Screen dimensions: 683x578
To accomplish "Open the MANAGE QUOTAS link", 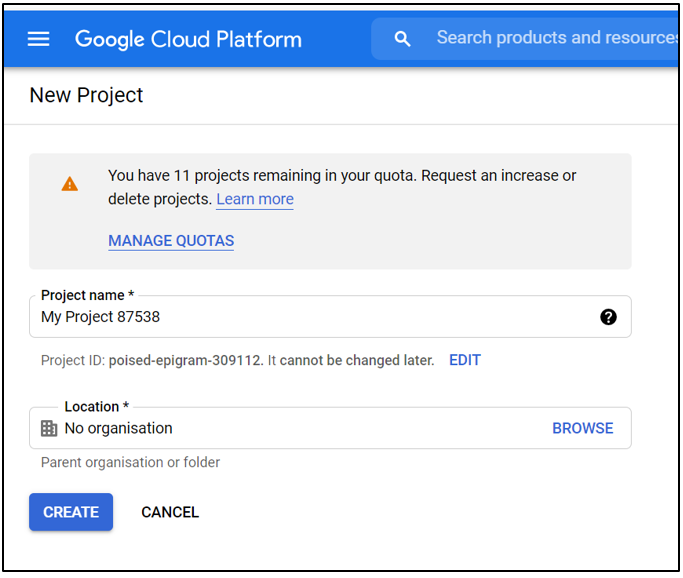I will click(x=171, y=241).
